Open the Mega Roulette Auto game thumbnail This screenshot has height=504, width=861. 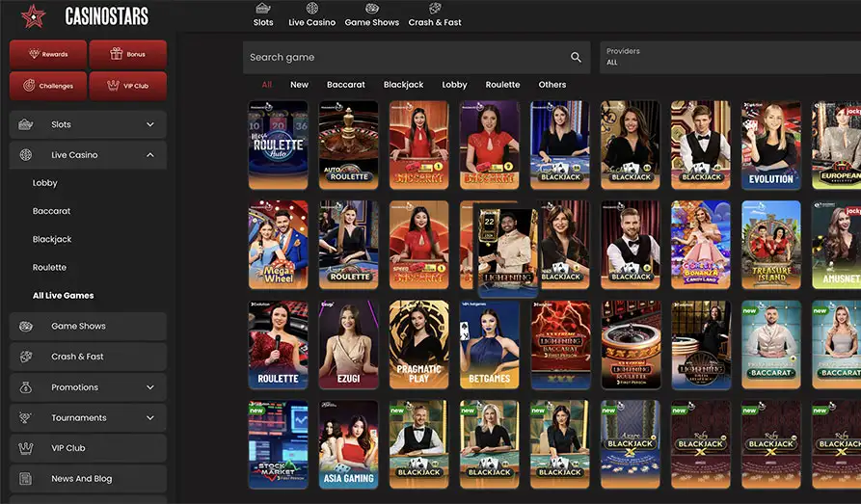click(x=278, y=145)
